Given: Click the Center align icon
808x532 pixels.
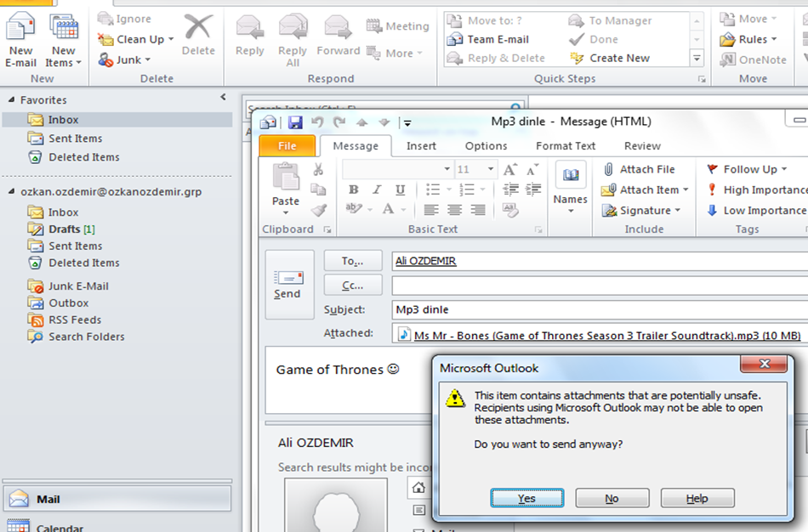Looking at the screenshot, I should (x=454, y=210).
